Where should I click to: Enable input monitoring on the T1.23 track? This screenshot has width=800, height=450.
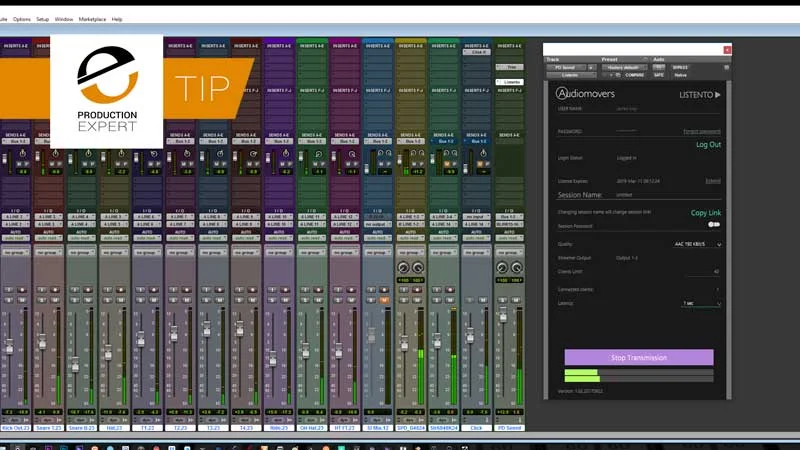pos(141,290)
